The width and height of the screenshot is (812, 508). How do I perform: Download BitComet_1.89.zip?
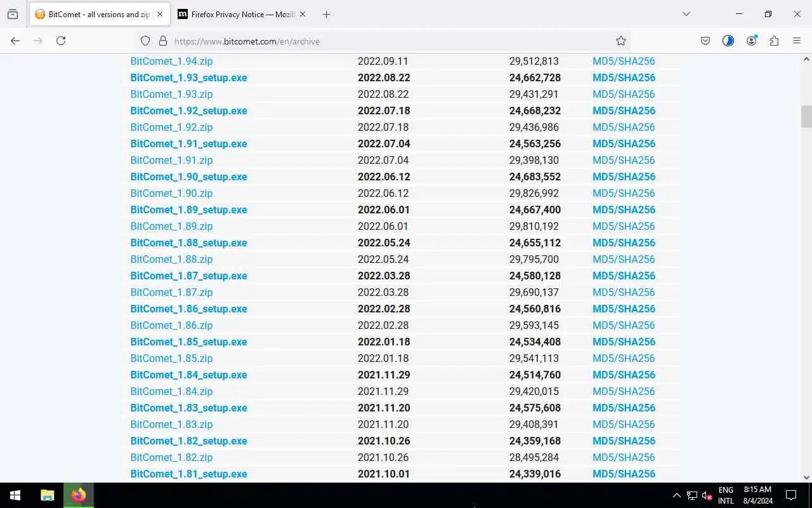[171, 226]
